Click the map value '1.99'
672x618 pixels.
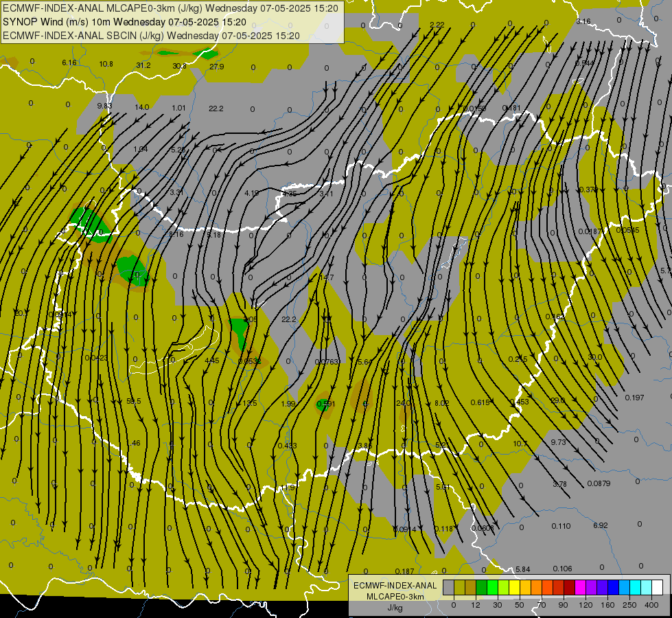[x=288, y=404]
